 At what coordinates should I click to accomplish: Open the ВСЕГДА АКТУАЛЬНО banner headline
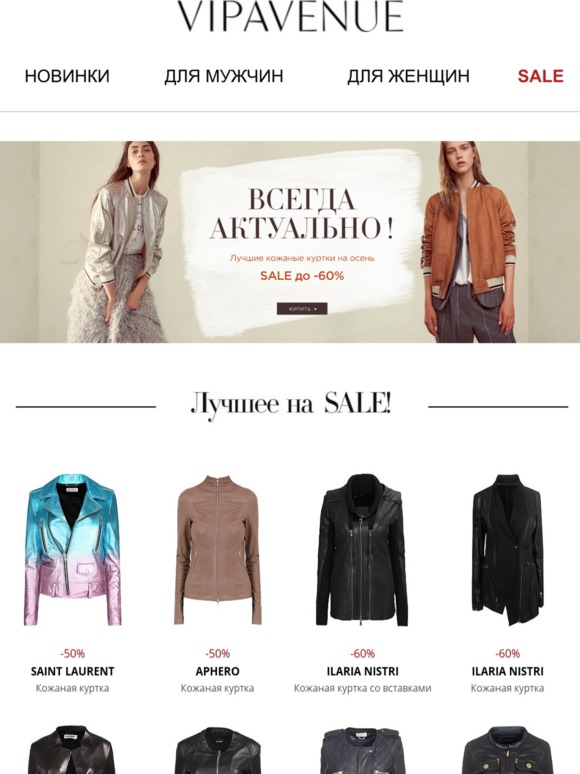[302, 214]
